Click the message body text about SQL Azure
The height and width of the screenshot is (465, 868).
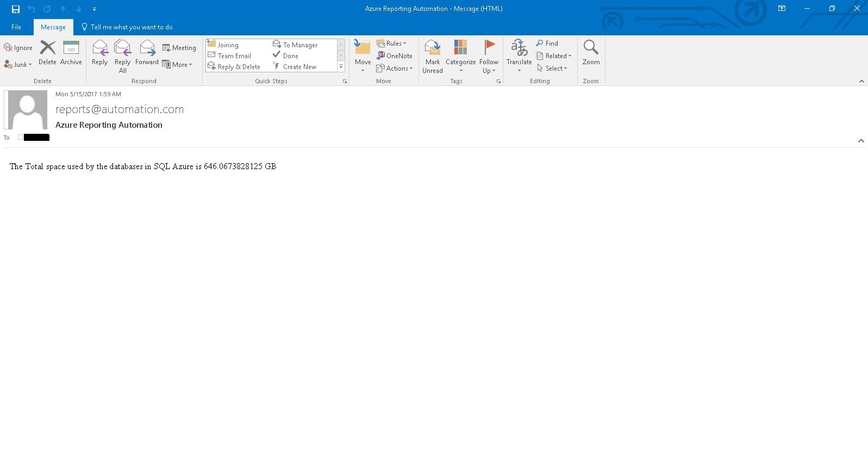pyautogui.click(x=143, y=166)
